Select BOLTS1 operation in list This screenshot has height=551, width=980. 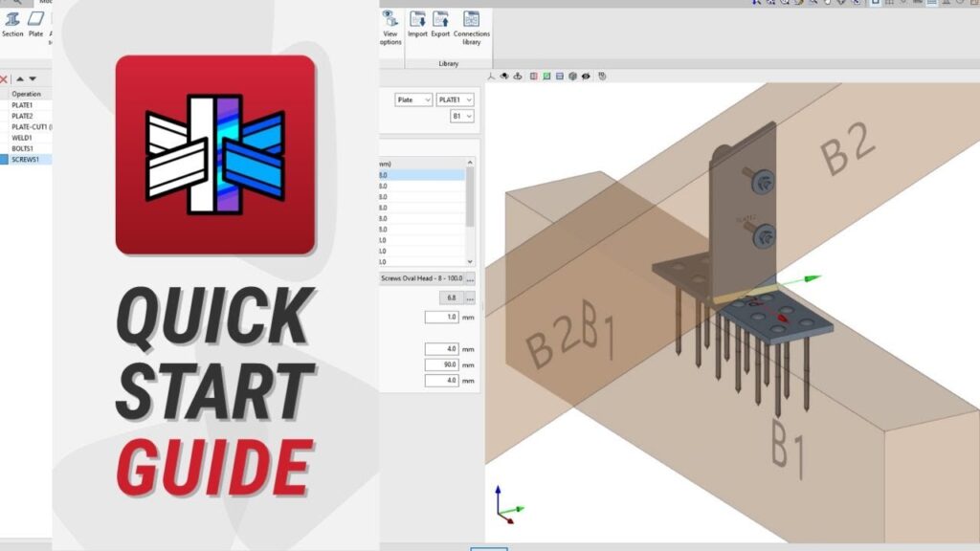23,148
